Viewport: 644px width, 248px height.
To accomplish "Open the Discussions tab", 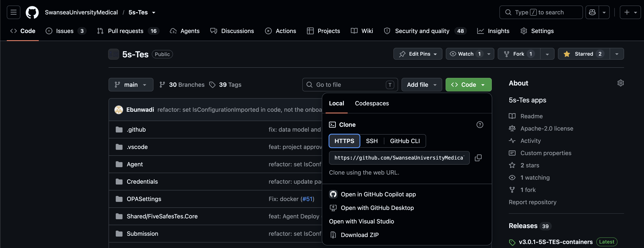I will pos(232,31).
